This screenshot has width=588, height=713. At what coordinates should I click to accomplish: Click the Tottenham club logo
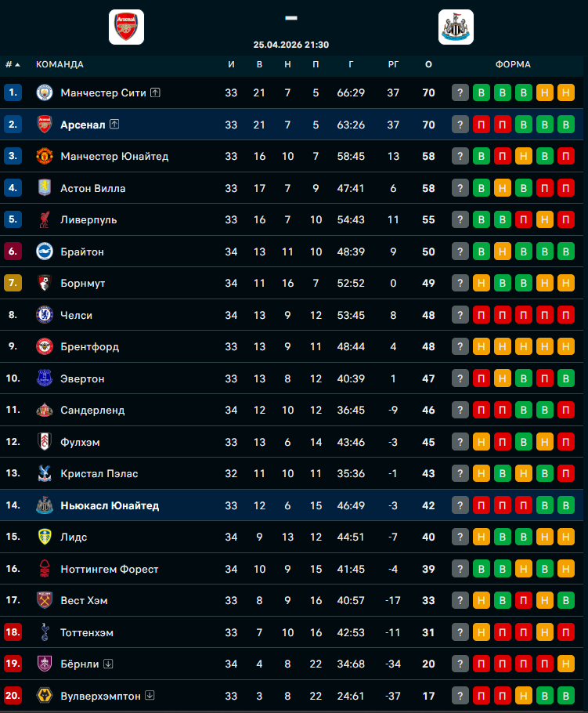[x=44, y=632]
